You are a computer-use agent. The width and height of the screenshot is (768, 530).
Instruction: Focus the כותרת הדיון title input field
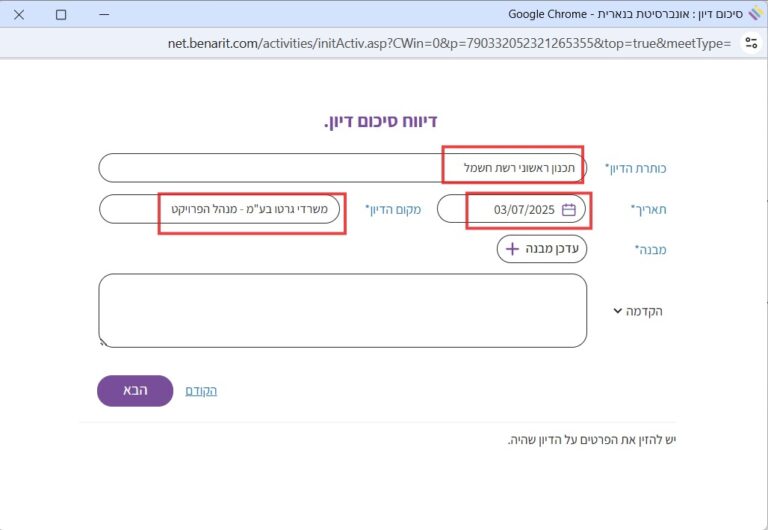pos(340,168)
